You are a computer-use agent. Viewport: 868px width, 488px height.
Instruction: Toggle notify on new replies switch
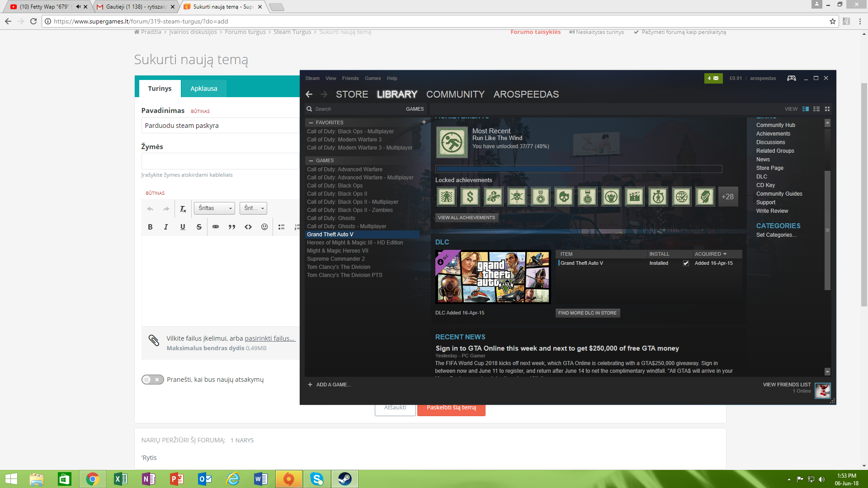(152, 380)
